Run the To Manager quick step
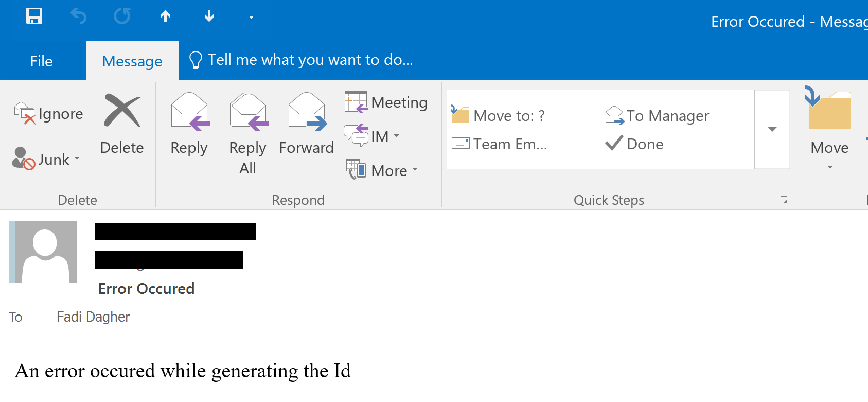This screenshot has height=402, width=868. pyautogui.click(x=657, y=116)
